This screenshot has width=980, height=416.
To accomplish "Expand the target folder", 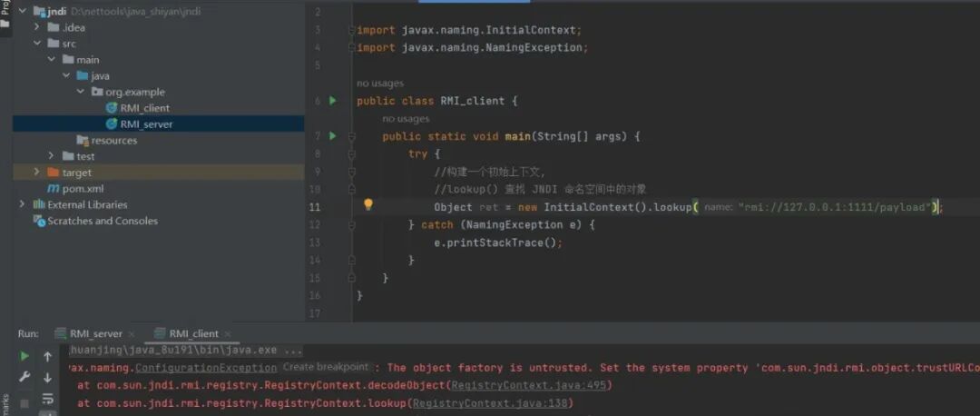I will point(37,173).
